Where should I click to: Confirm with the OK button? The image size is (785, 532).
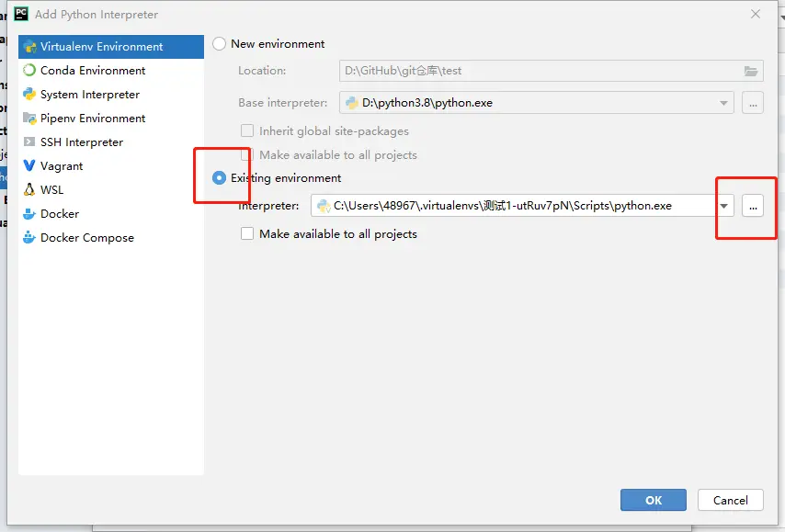654,500
